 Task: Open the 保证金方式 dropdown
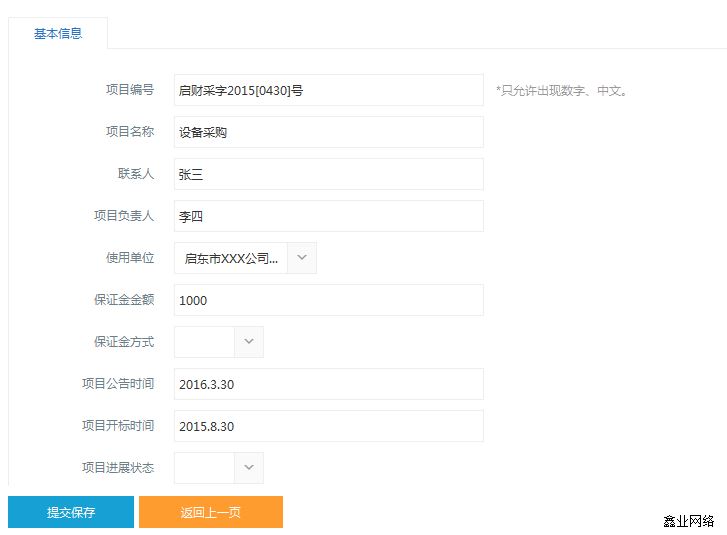click(249, 342)
